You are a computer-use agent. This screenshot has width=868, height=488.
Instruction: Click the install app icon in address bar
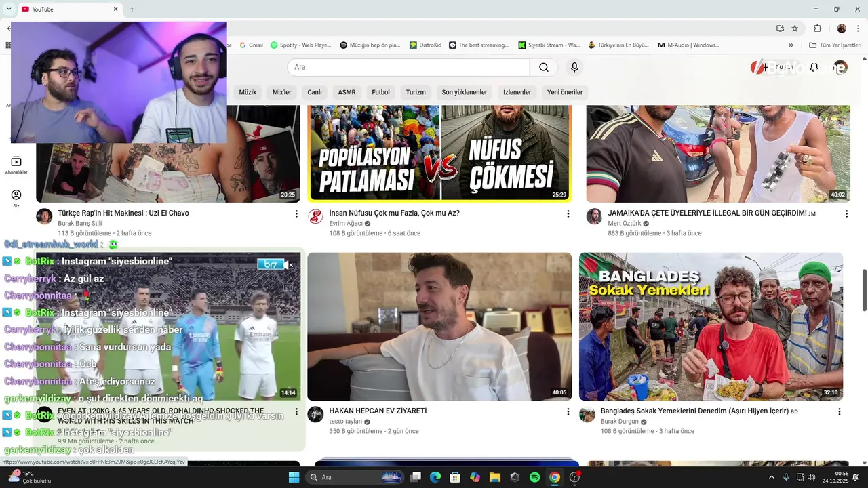pos(780,28)
